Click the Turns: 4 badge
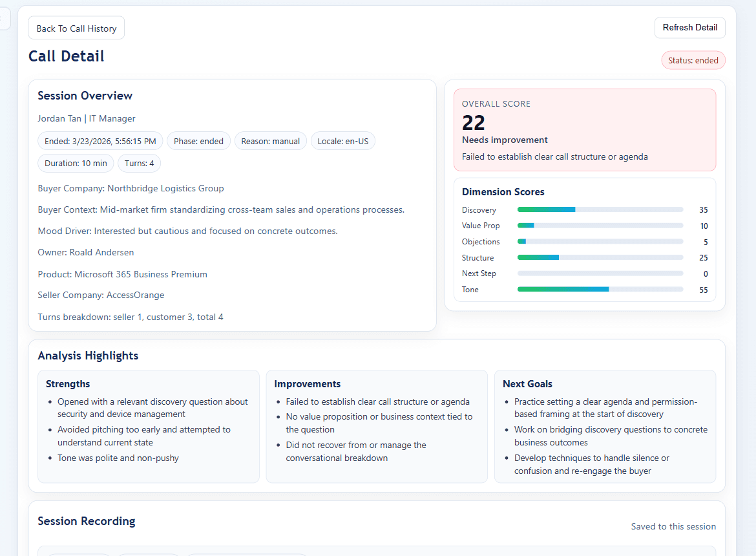This screenshot has width=756, height=556. point(138,163)
